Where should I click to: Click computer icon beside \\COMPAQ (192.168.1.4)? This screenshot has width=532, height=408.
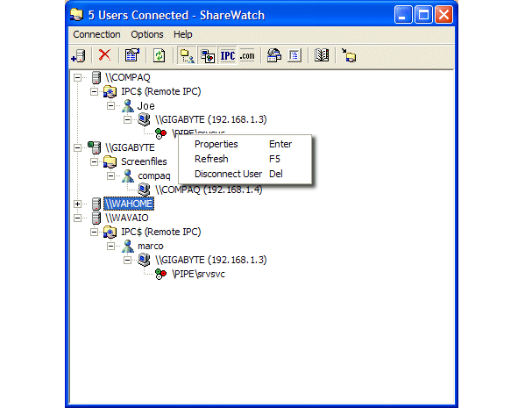click(x=145, y=190)
